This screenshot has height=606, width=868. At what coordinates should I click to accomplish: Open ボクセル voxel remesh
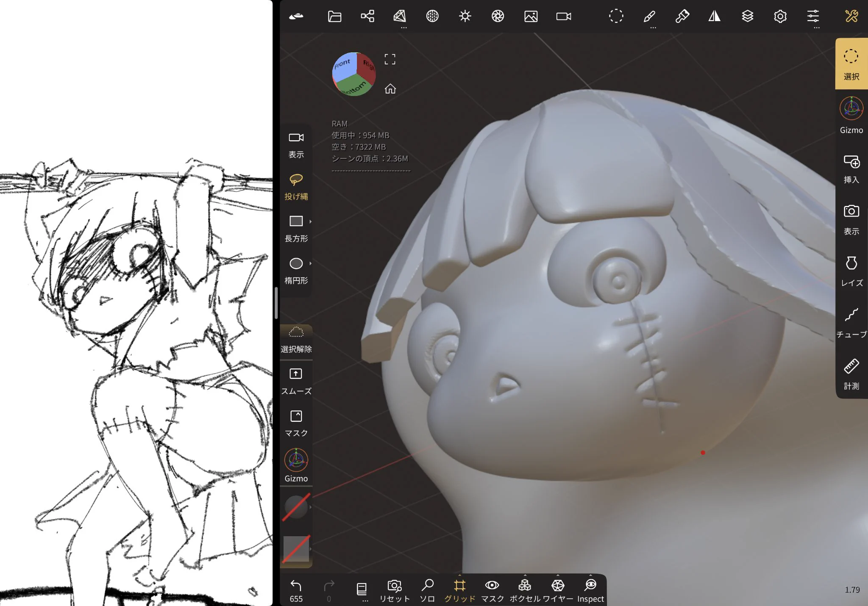(x=525, y=591)
